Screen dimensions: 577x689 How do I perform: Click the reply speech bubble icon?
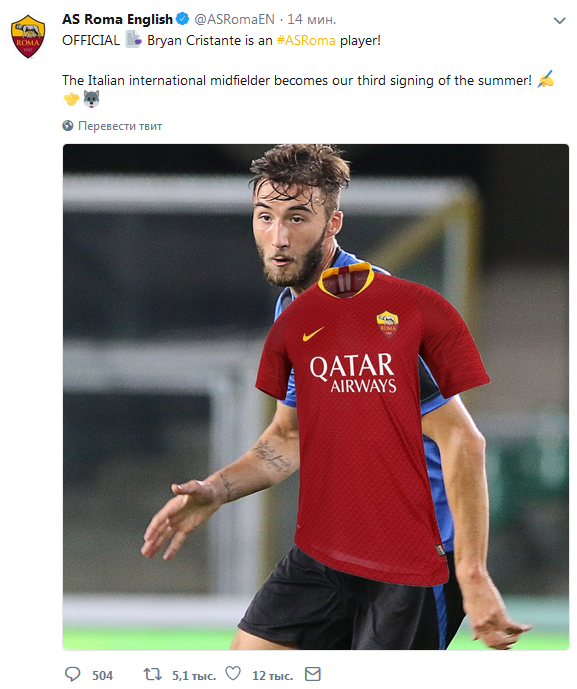pyautogui.click(x=73, y=674)
